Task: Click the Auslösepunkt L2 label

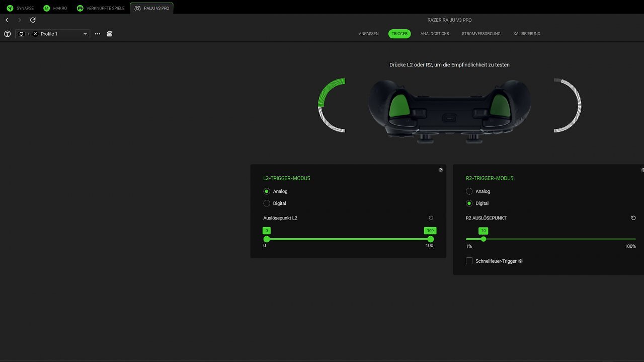Action: click(280, 218)
